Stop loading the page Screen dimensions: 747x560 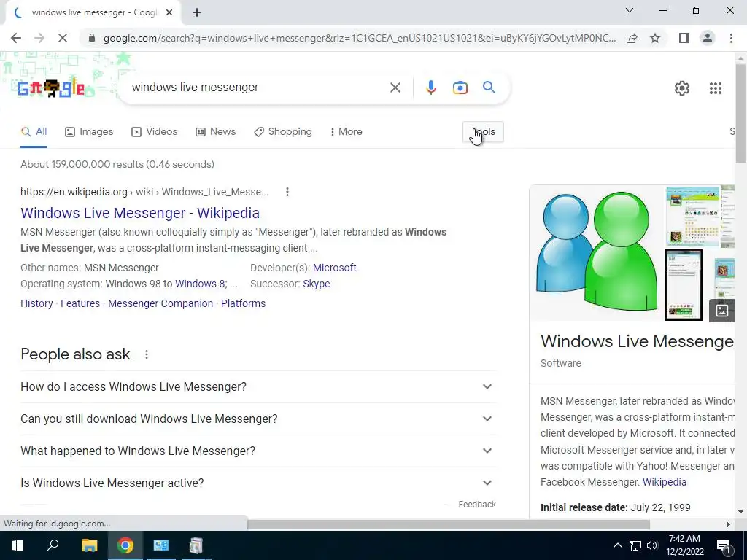coord(63,38)
